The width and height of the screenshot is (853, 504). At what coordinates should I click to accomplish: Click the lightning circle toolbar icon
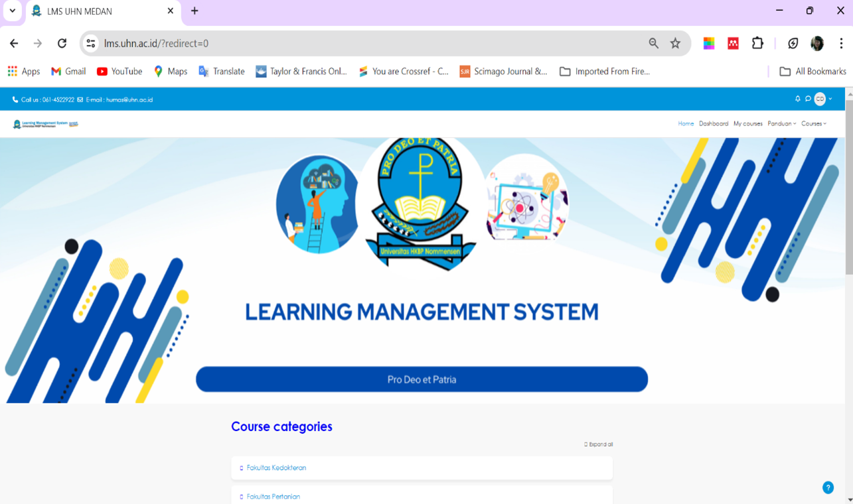pos(793,43)
